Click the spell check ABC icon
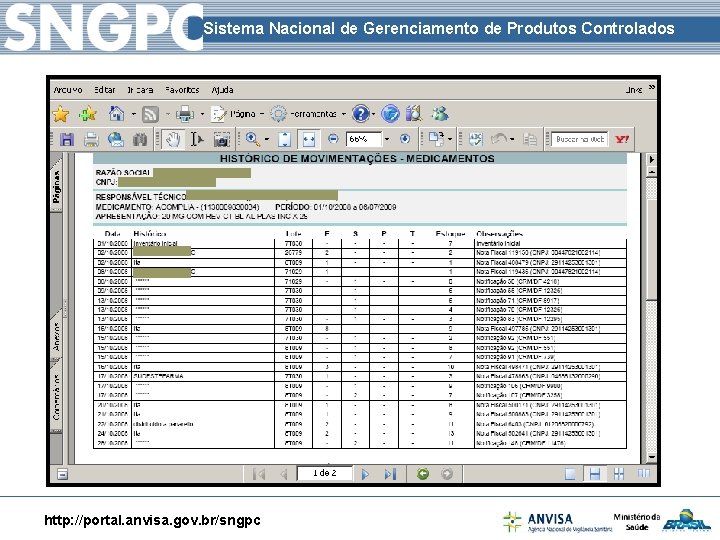Viewport: 720px width, 540px height. (476, 139)
